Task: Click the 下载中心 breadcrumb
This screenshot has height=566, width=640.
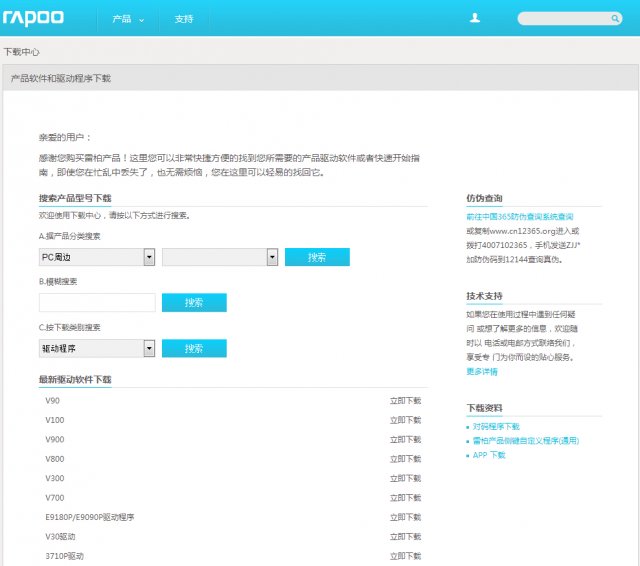Action: click(x=21, y=51)
